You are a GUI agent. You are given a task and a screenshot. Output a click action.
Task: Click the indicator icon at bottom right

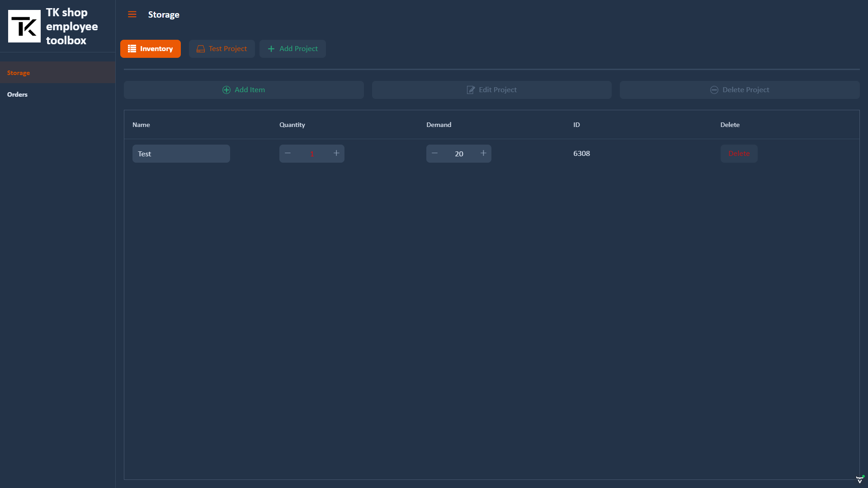pos(859,480)
